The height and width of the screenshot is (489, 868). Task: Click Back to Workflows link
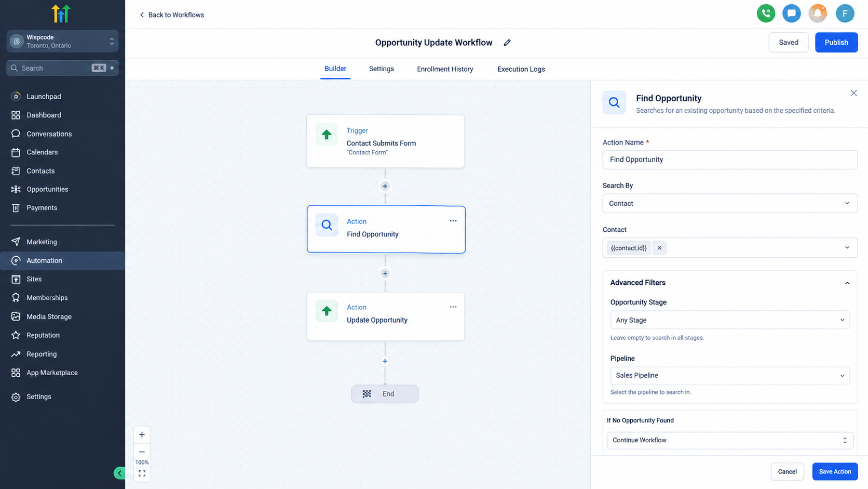[x=172, y=15]
